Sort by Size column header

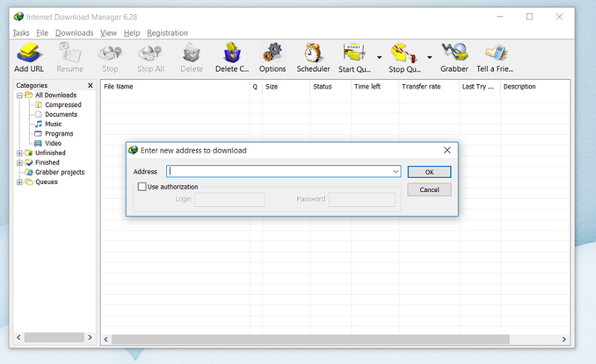click(286, 86)
